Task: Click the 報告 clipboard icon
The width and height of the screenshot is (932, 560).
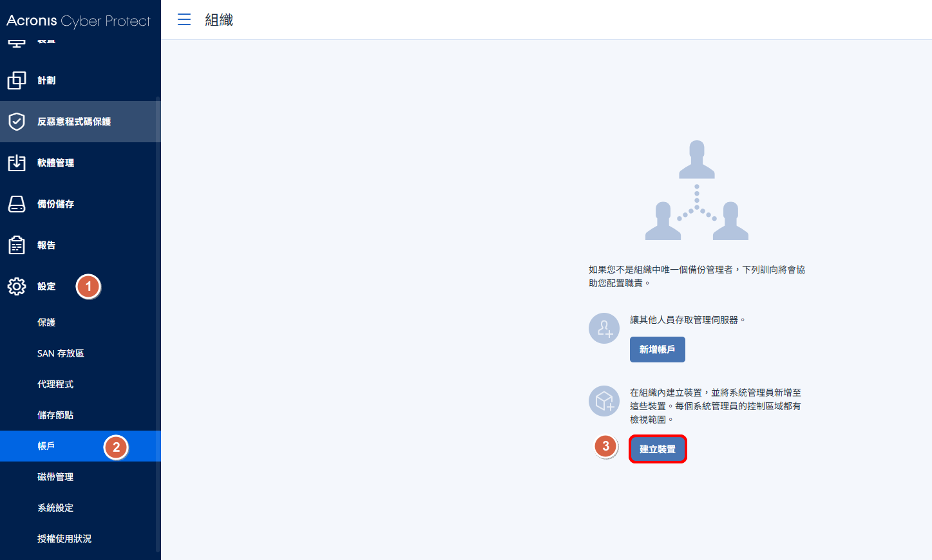Action: 17,245
